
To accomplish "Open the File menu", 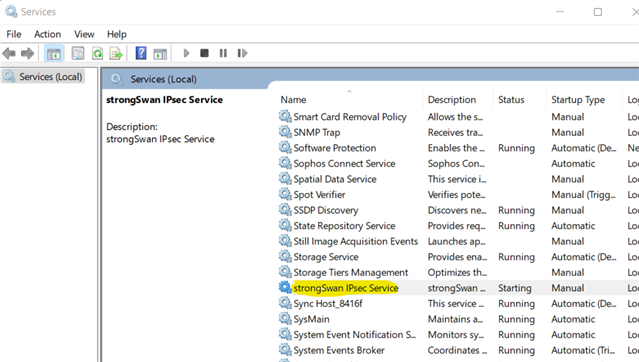I will pyautogui.click(x=14, y=34).
